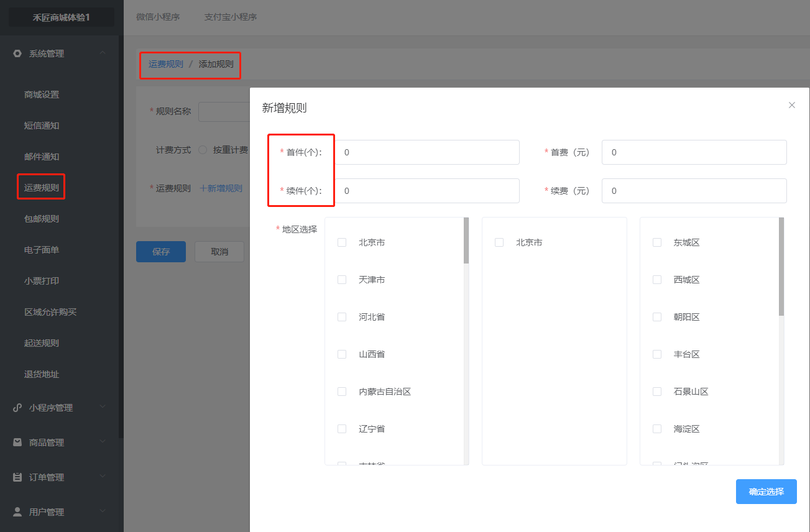
Task: Click the 用户管理 person icon
Action: pos(17,512)
